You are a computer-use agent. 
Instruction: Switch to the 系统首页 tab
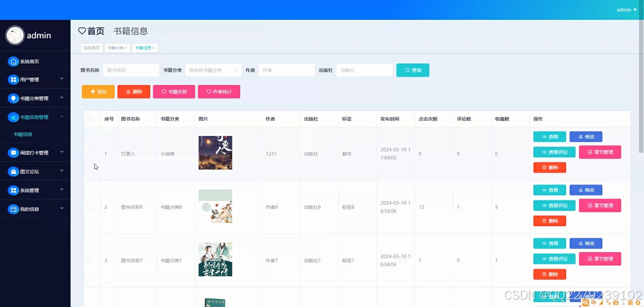(x=91, y=47)
